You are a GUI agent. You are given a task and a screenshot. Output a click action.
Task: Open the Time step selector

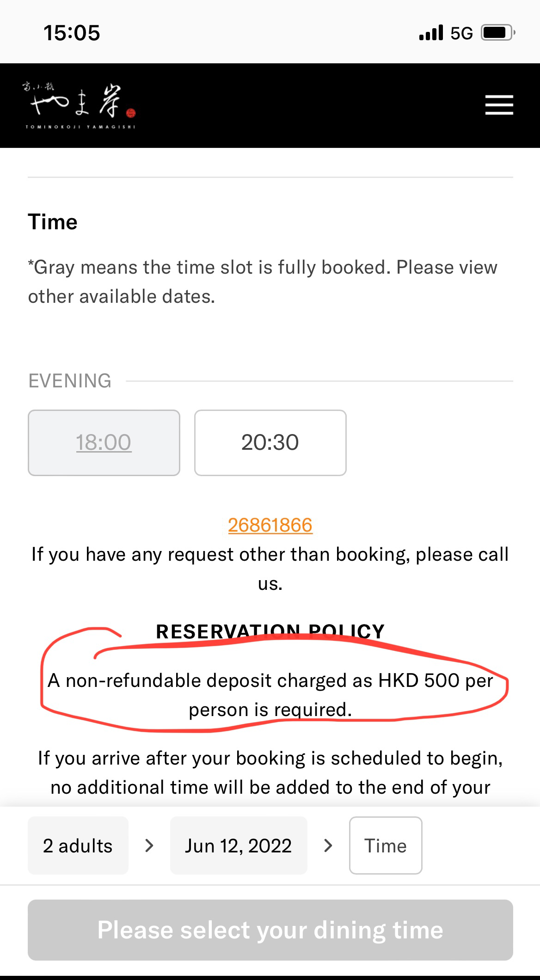pos(386,845)
